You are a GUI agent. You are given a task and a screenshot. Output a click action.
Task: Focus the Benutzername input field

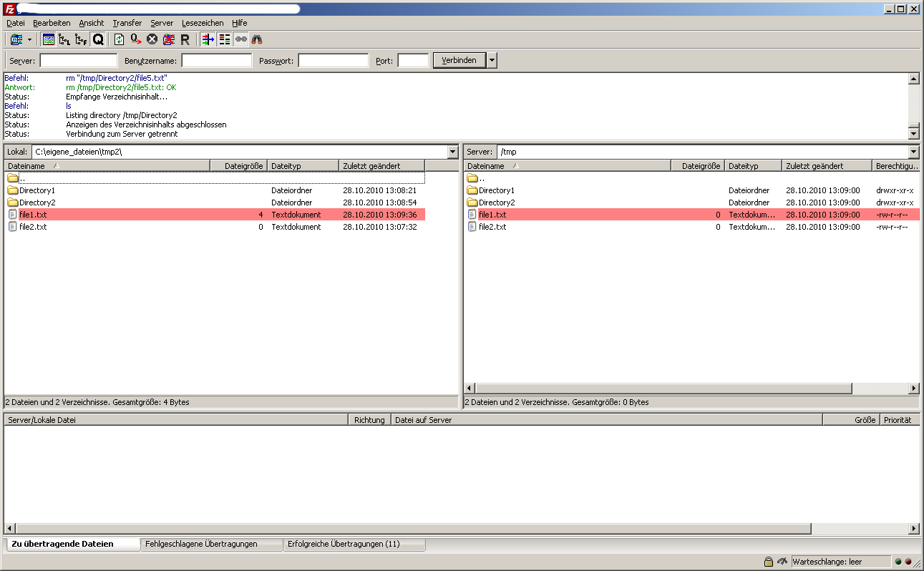(217, 61)
